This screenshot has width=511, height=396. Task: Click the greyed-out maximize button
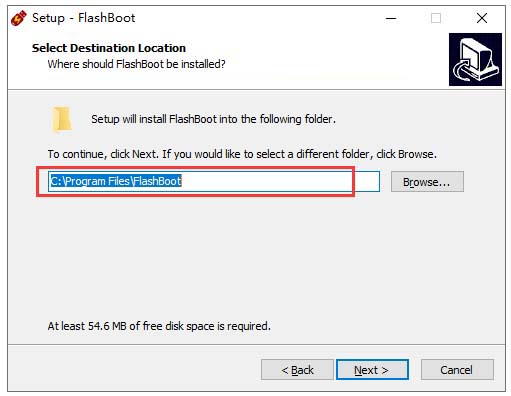coord(436,18)
